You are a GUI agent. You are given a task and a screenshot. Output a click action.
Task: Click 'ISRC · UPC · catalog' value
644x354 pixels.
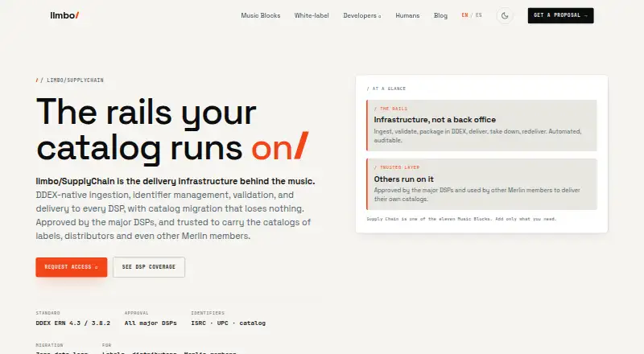pos(229,323)
